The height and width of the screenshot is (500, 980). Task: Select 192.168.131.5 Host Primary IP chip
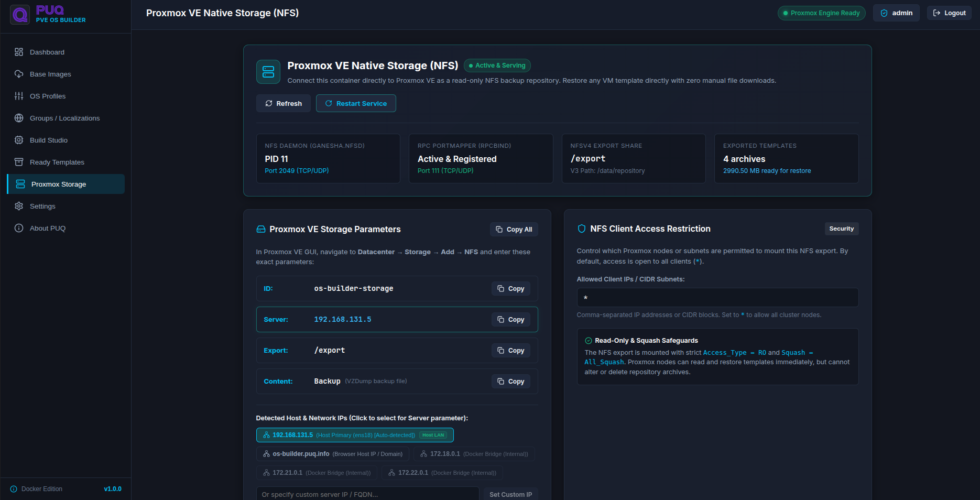(x=355, y=435)
